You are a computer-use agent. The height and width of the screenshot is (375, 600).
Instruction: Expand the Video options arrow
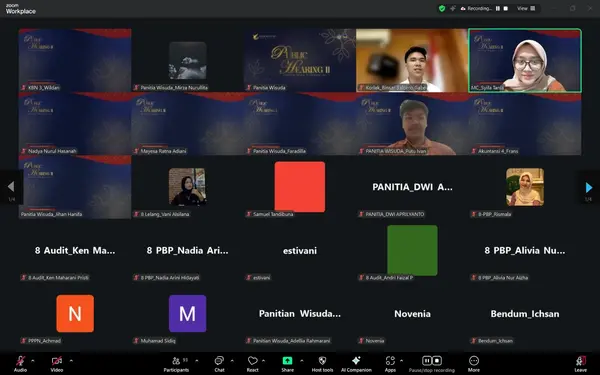tap(71, 360)
